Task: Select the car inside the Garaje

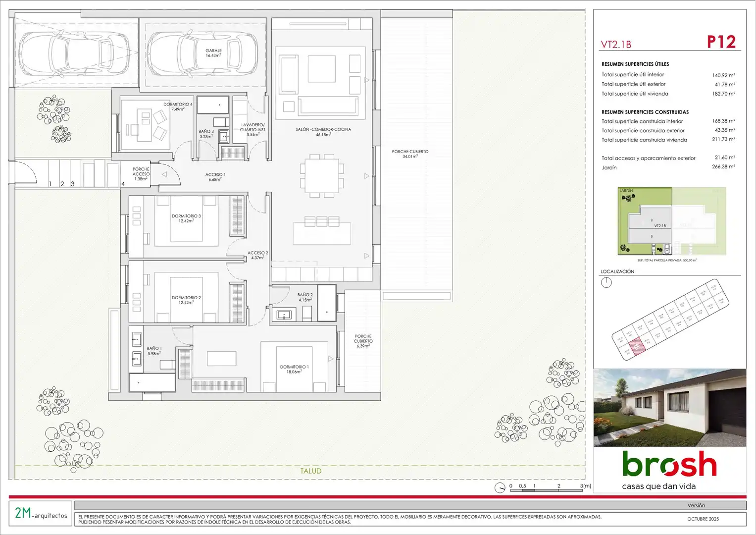Action: coord(202,53)
